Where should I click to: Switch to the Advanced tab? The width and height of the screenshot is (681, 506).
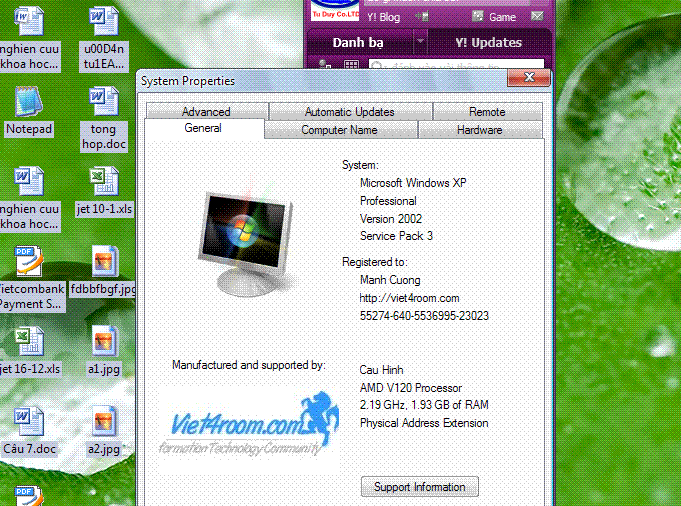tap(206, 112)
